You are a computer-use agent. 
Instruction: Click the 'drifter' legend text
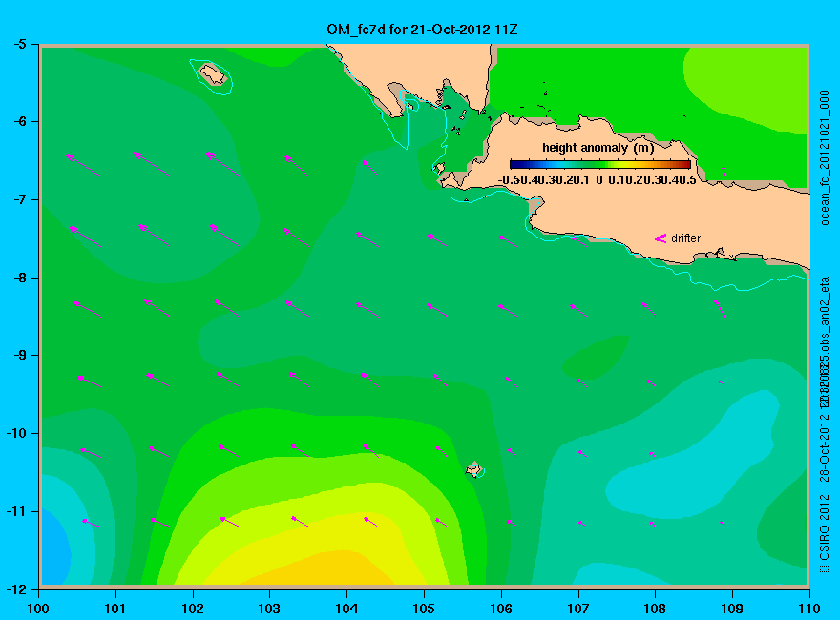[685, 238]
